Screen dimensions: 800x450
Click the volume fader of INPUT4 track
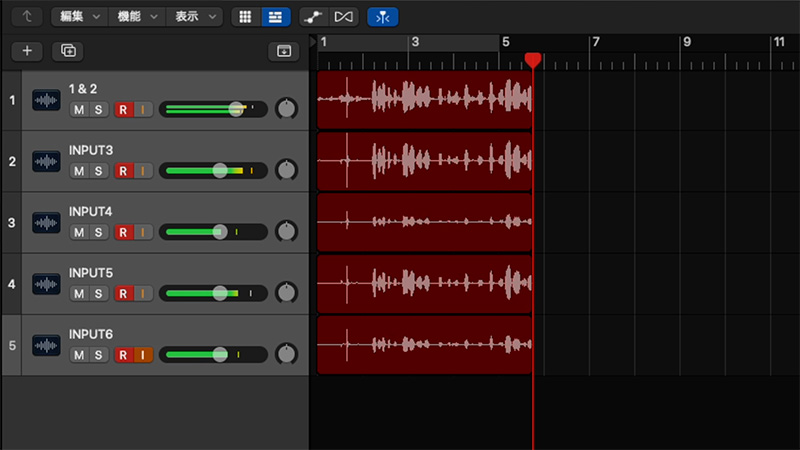(x=220, y=232)
